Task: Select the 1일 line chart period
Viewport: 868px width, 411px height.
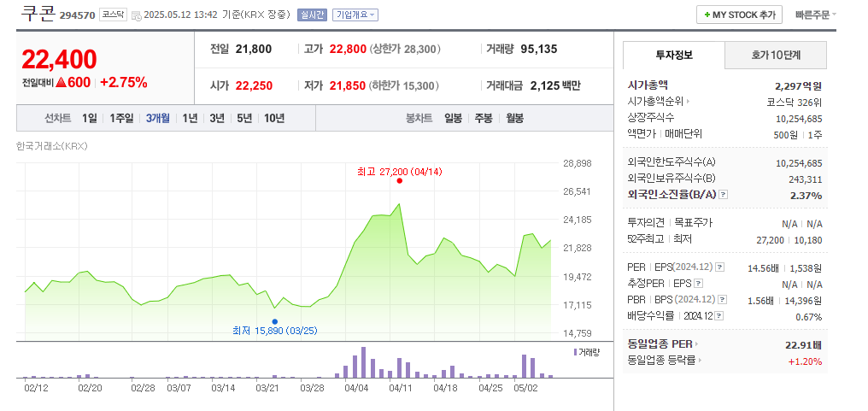Action: click(89, 118)
